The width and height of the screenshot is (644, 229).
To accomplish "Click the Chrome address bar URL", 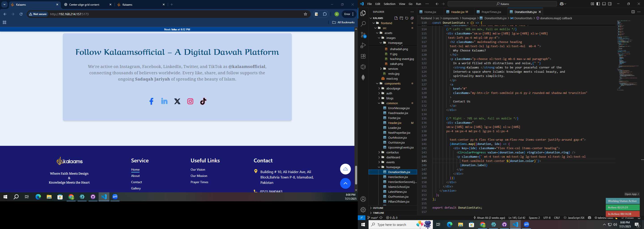I will click(x=70, y=14).
